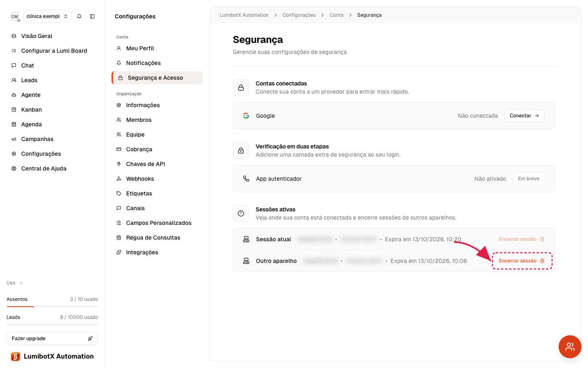This screenshot has height=368, width=588.
Task: Click the Conectar button for Google
Action: pos(524,116)
